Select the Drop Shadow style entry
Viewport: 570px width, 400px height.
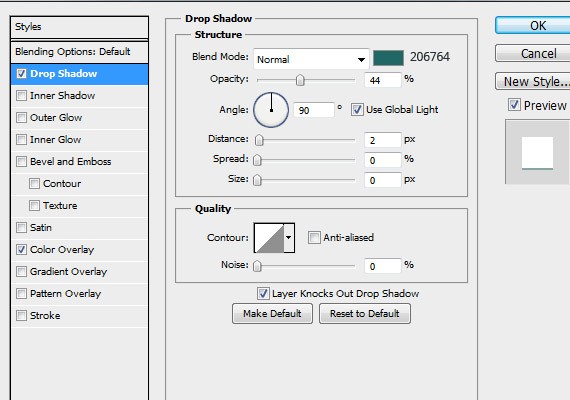(79, 74)
